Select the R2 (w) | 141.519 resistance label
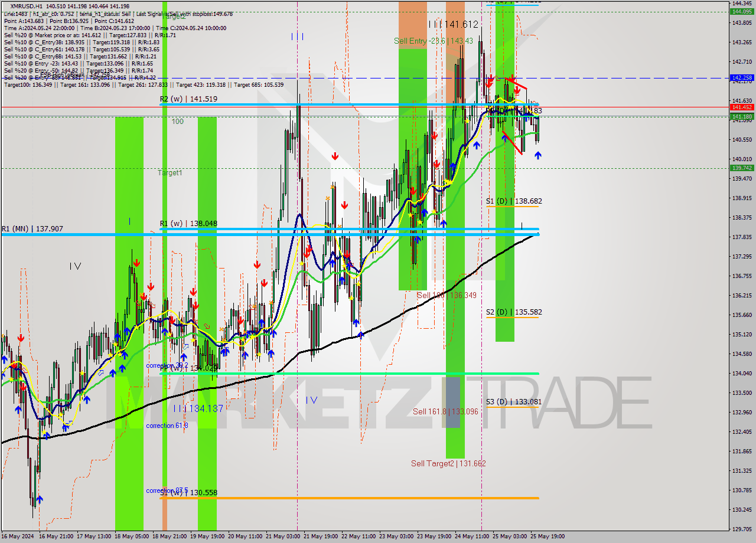 188,99
